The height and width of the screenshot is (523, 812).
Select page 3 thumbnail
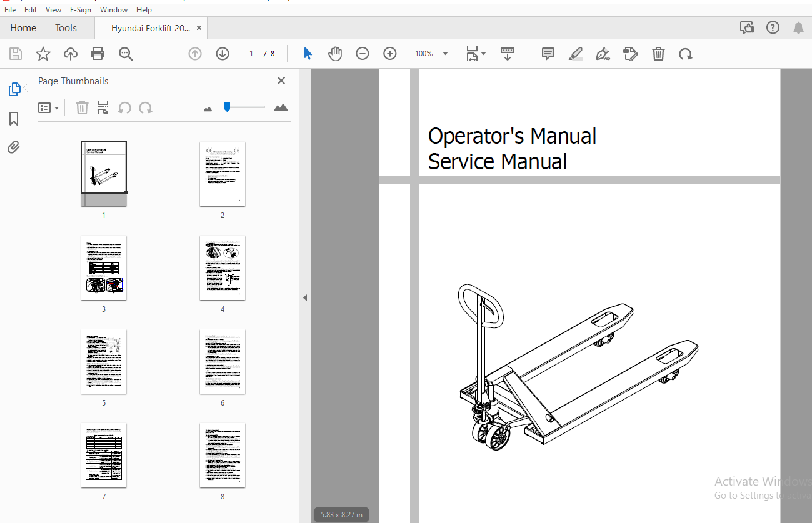104,267
